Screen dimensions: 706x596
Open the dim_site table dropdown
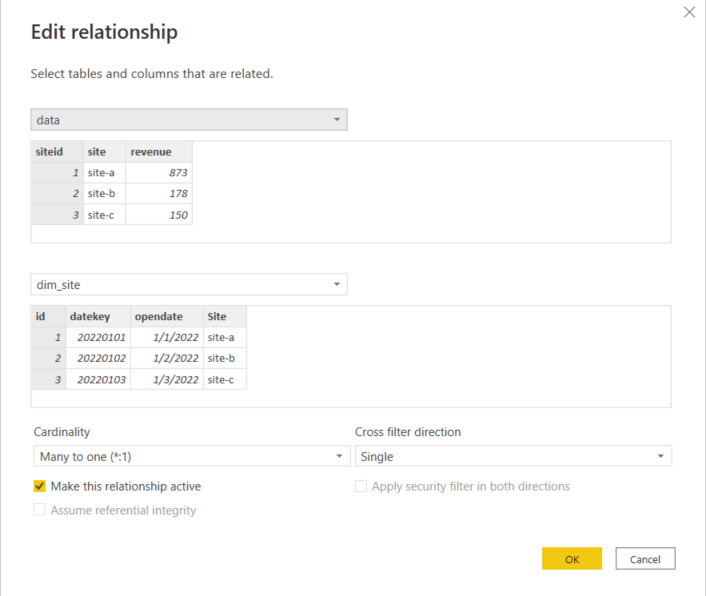pos(189,285)
